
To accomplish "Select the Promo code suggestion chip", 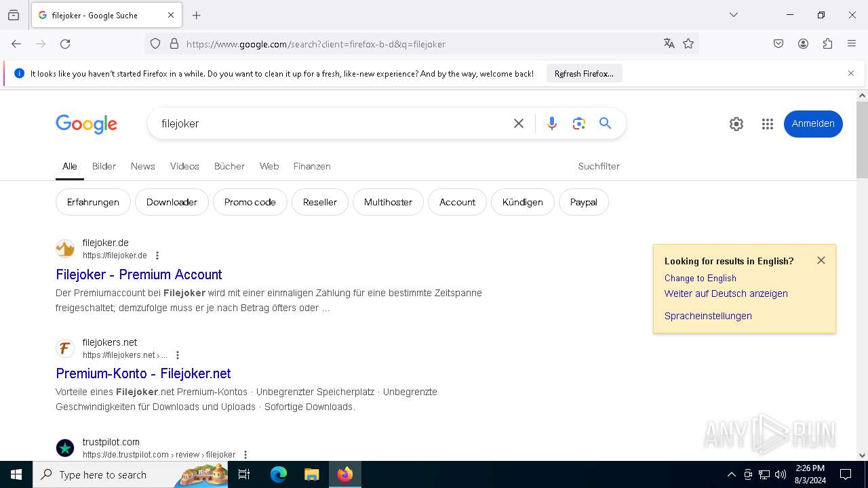I will (x=250, y=202).
